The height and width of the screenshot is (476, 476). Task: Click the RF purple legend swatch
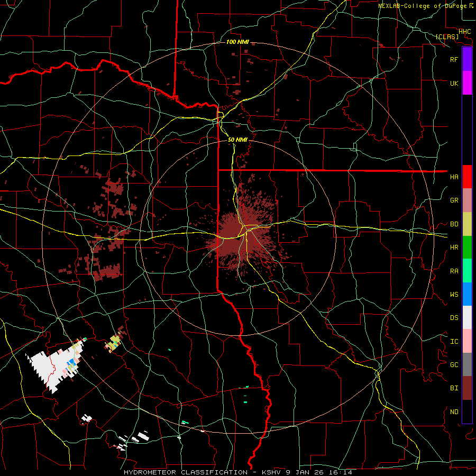[467, 59]
